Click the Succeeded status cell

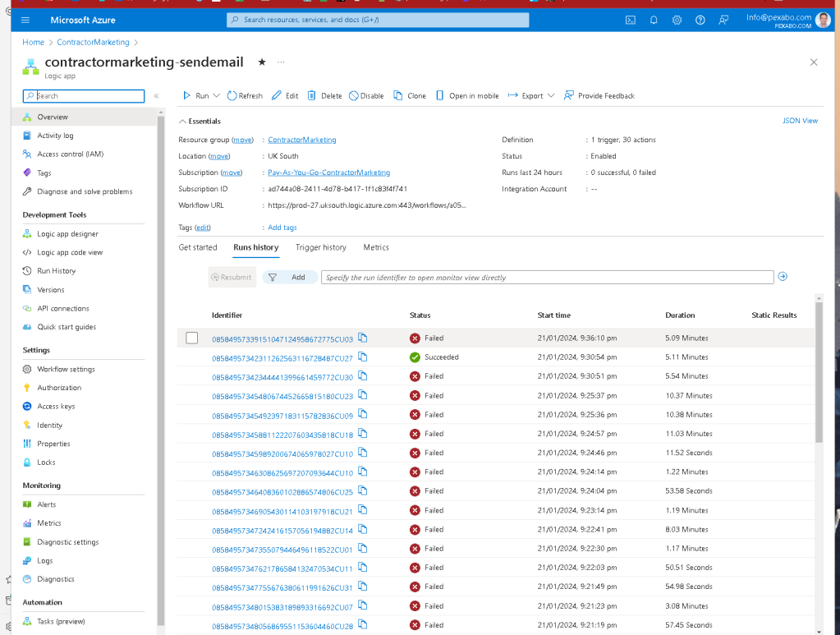coord(434,357)
